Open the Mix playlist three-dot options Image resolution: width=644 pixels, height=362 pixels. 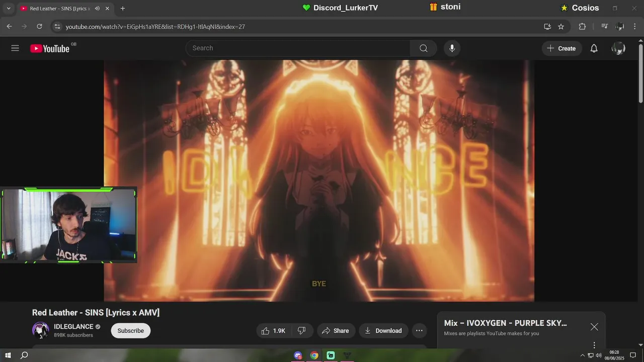point(594,345)
